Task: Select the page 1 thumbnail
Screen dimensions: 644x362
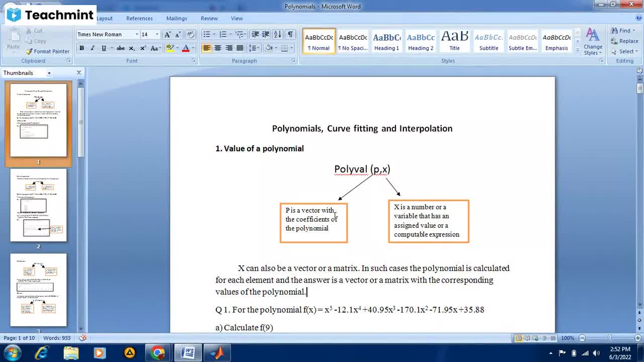Action: (x=38, y=120)
